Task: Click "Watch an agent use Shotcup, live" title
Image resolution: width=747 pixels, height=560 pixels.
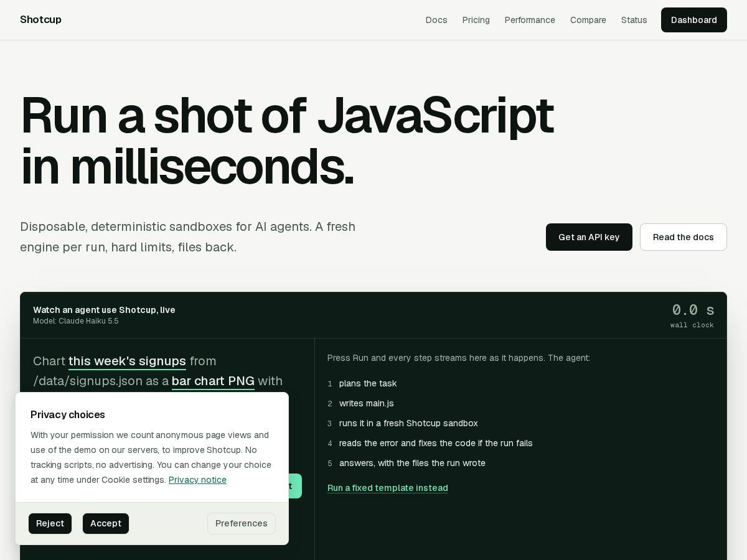Action: 104,310
